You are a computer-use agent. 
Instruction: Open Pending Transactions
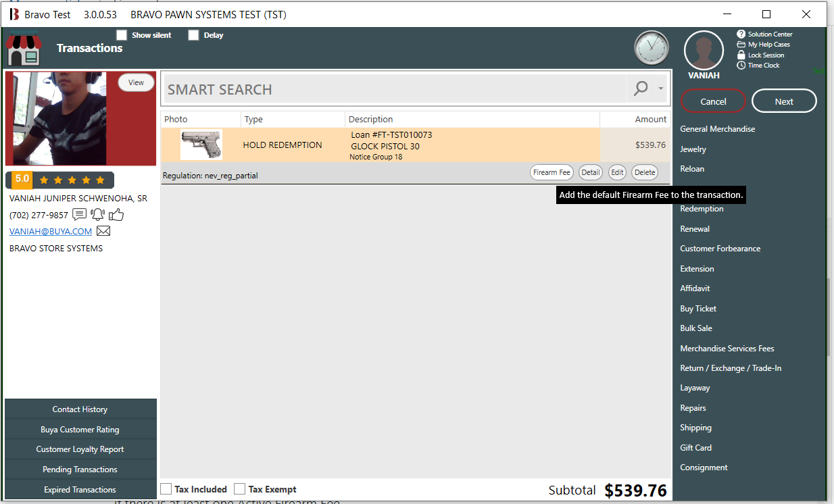click(80, 470)
